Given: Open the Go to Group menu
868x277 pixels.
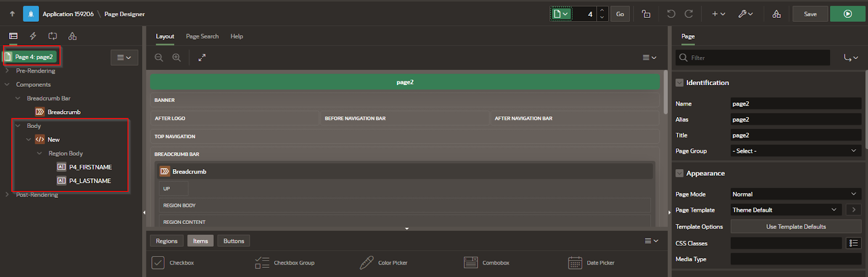Looking at the screenshot, I should [x=851, y=57].
